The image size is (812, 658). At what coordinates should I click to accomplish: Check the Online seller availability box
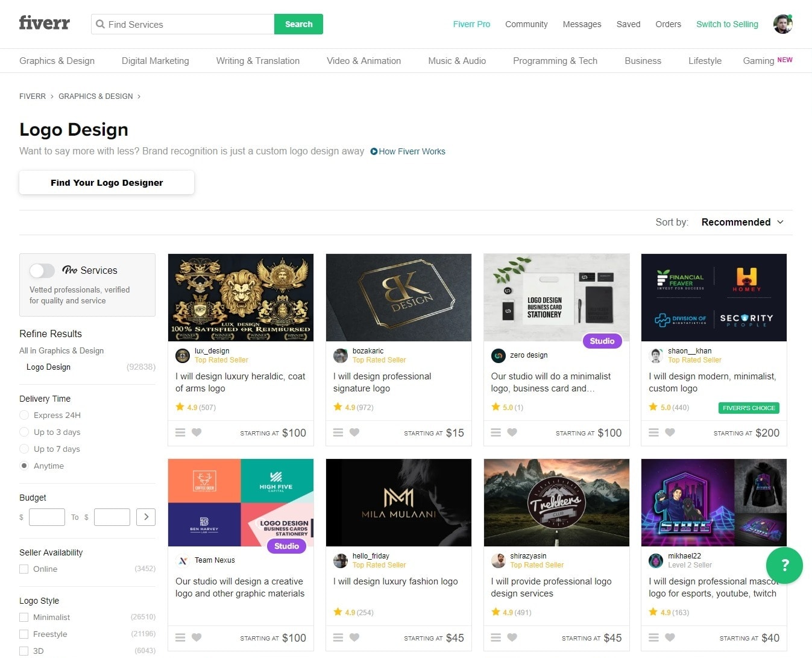tap(24, 569)
